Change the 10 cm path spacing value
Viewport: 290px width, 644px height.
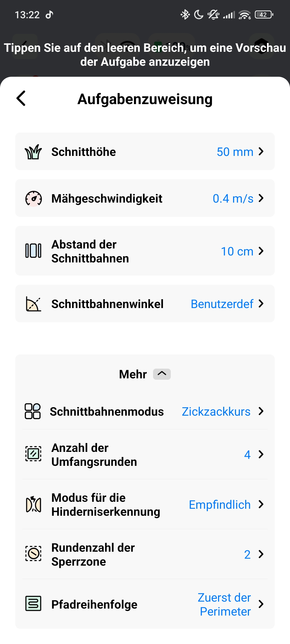tap(237, 251)
